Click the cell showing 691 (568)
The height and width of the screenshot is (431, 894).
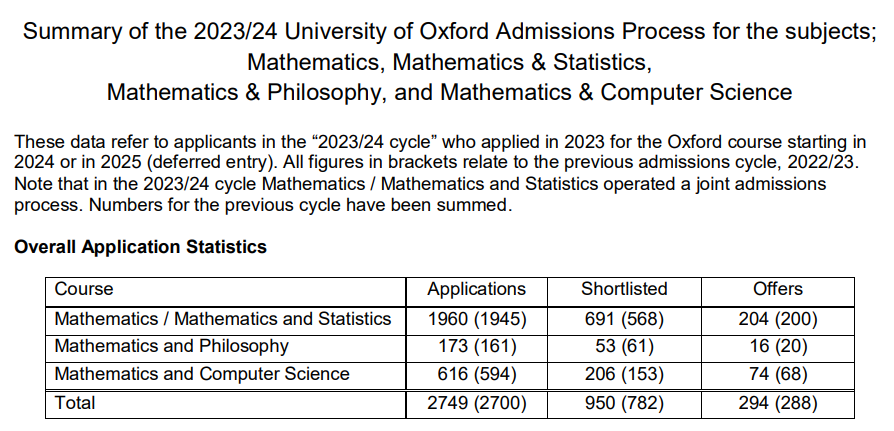point(624,319)
